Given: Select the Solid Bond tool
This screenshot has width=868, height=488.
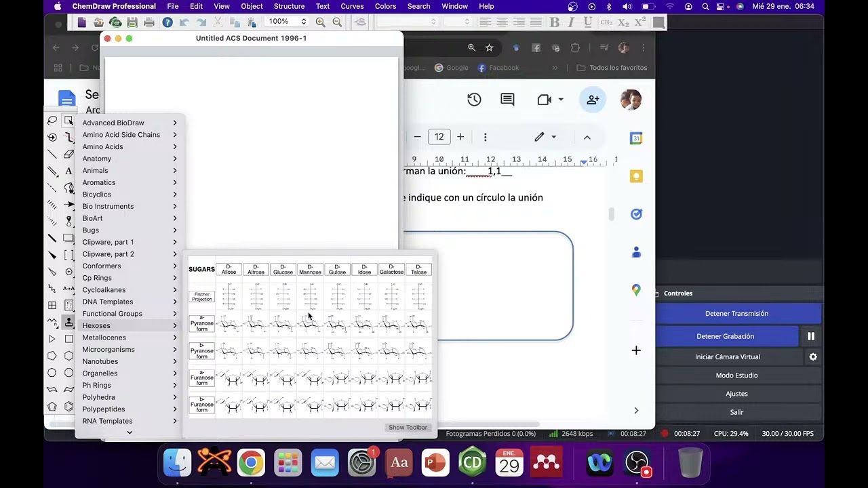Looking at the screenshot, I should (x=52, y=155).
